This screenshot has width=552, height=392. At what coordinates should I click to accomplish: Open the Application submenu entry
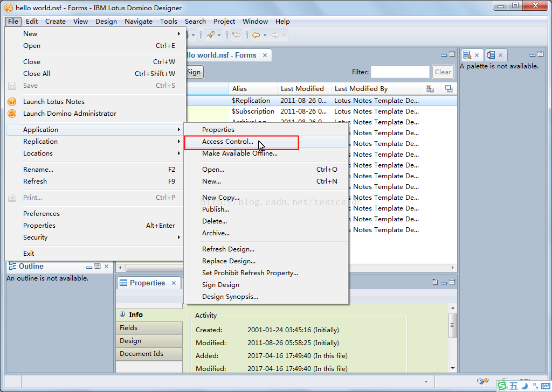(94, 130)
